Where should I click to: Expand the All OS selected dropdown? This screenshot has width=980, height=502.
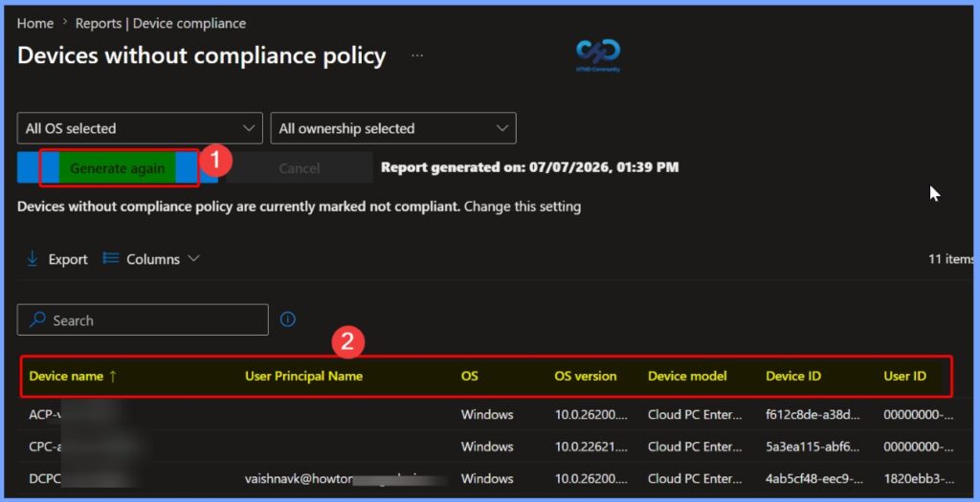[x=140, y=128]
